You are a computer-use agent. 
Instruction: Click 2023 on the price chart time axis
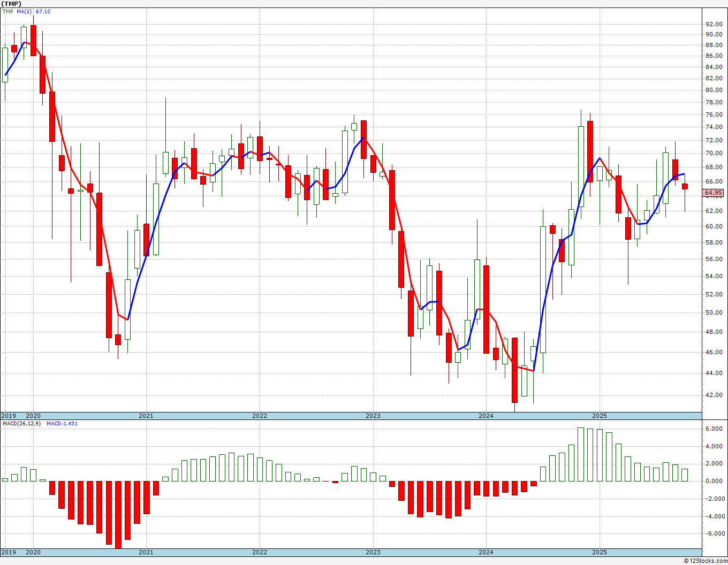[x=373, y=416]
